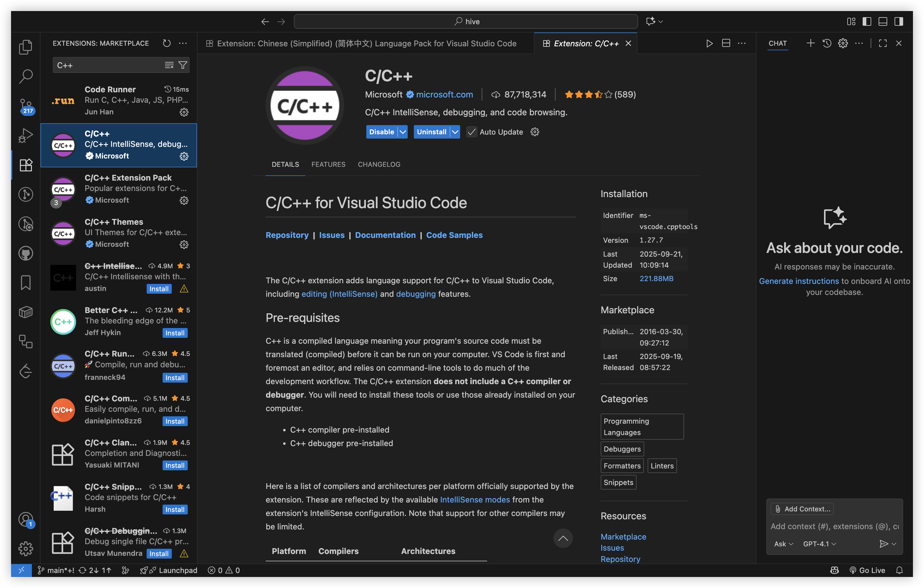Click the Go Live status bar item
Screen dimensions: 924x588
point(868,570)
